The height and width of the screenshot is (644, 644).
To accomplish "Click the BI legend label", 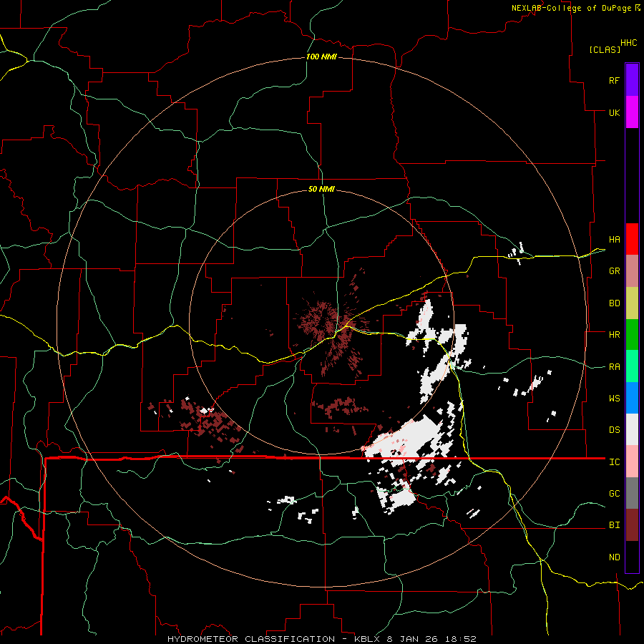I will pyautogui.click(x=614, y=525).
